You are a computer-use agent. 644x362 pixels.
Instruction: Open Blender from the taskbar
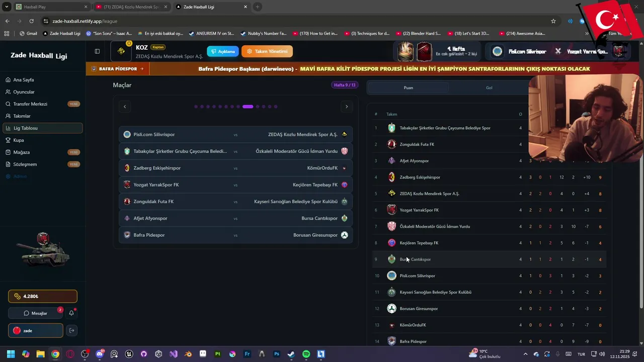(188, 354)
